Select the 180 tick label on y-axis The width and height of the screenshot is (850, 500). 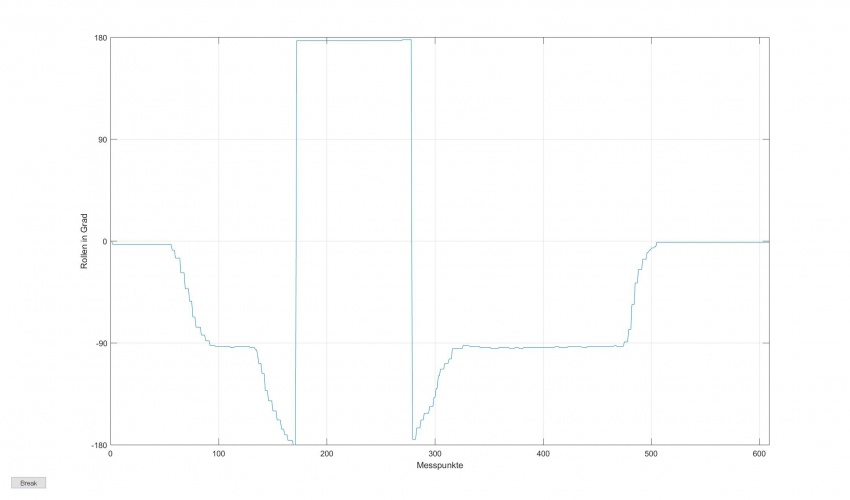[101, 38]
